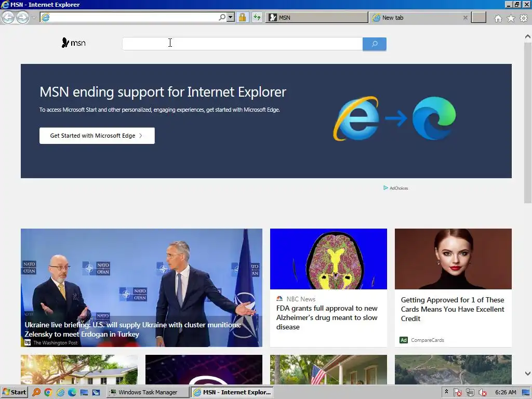Switch to Windows Task Manager taskbar button
Screen dimensions: 532x399
(x=148, y=392)
